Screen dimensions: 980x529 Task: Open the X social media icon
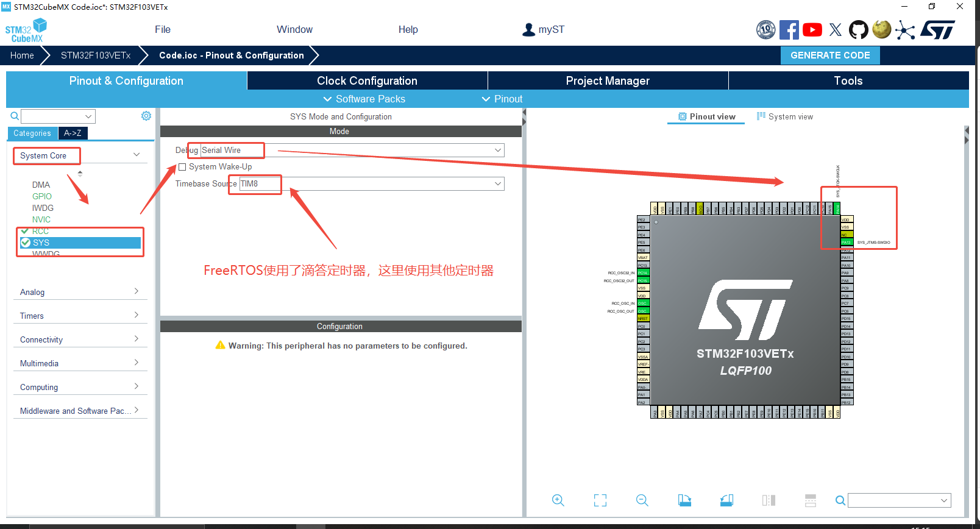click(x=836, y=29)
